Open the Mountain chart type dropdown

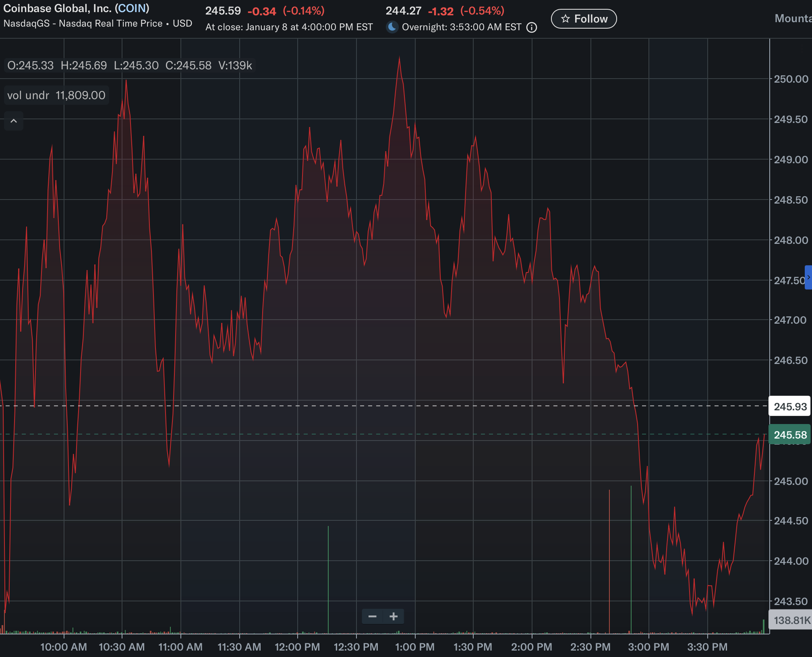(x=793, y=19)
